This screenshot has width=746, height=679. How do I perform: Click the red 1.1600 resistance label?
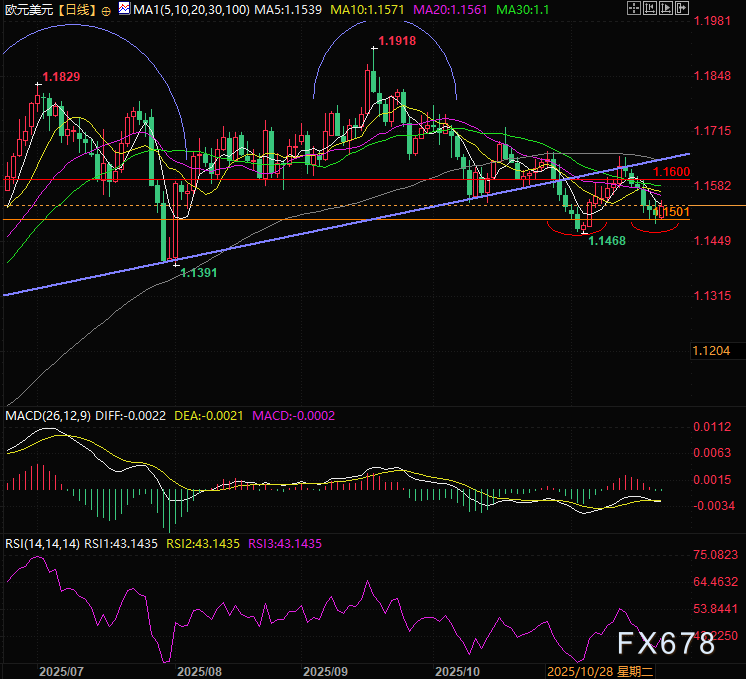(x=670, y=172)
